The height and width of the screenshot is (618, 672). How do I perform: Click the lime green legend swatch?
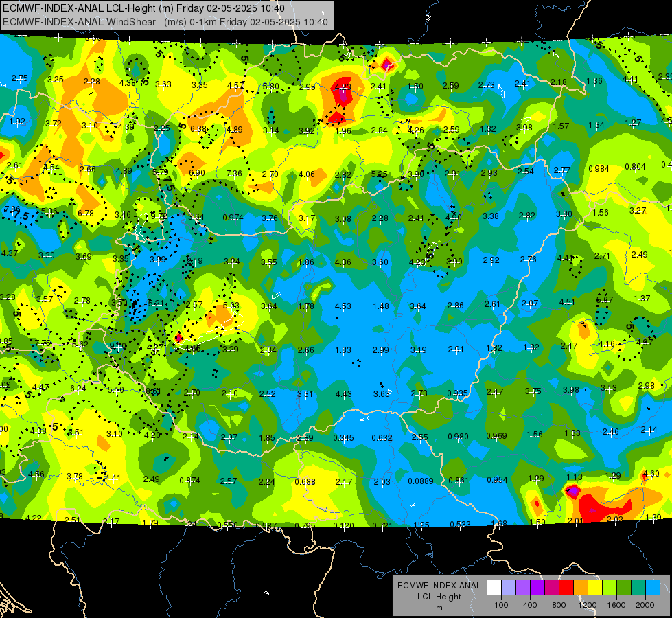[610, 587]
